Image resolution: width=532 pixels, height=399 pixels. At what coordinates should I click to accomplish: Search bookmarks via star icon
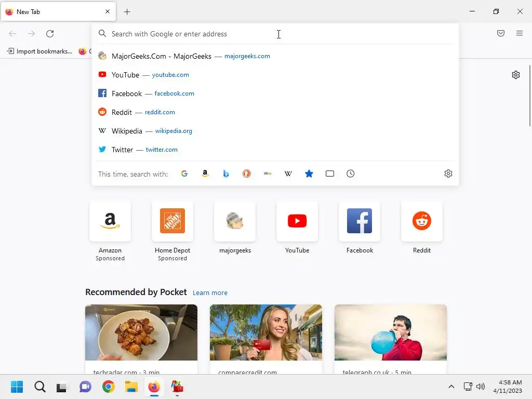point(309,174)
